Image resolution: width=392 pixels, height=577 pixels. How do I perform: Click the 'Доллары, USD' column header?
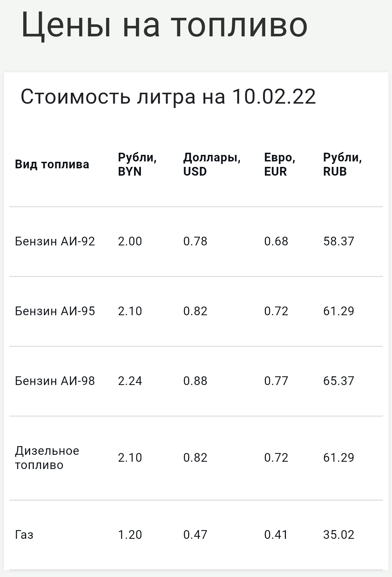tap(212, 164)
